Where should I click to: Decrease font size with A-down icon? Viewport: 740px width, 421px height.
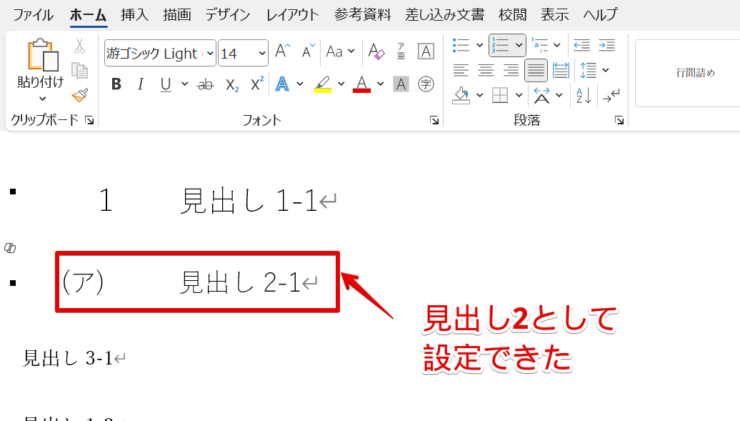pyautogui.click(x=308, y=51)
